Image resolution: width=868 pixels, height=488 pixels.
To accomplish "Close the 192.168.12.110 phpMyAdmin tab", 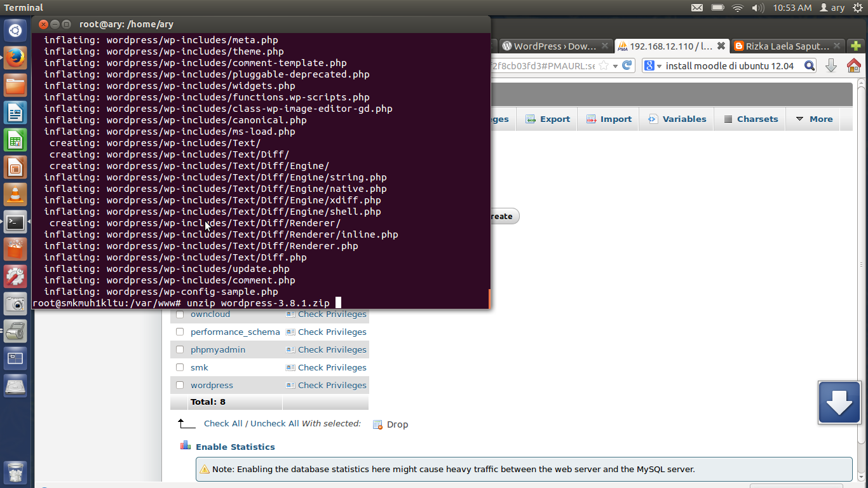I will 721,46.
